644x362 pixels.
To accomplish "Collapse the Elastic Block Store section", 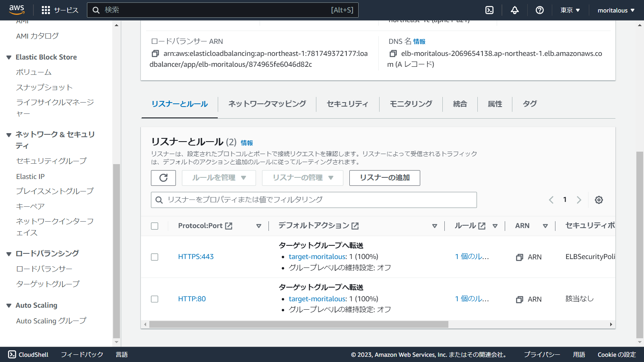I will coord(9,57).
